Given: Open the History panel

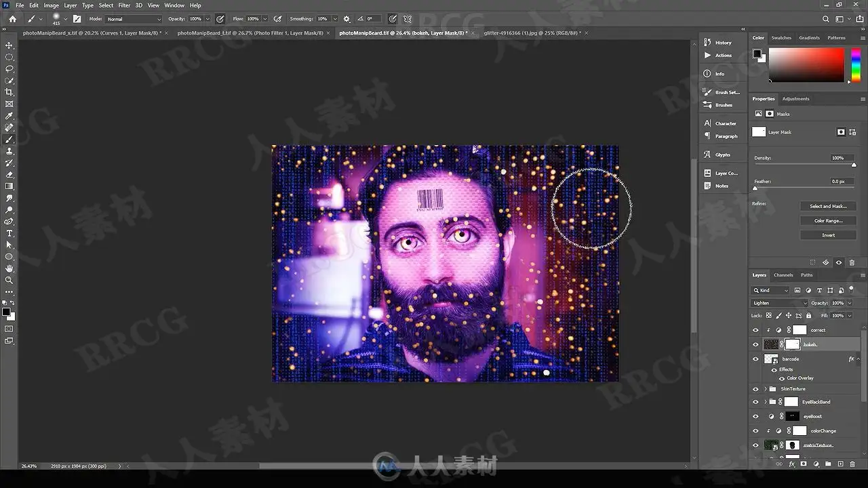Looking at the screenshot, I should (723, 43).
